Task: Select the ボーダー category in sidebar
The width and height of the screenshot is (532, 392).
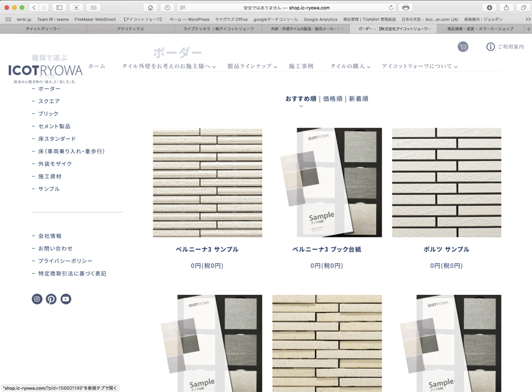Action: (x=49, y=88)
